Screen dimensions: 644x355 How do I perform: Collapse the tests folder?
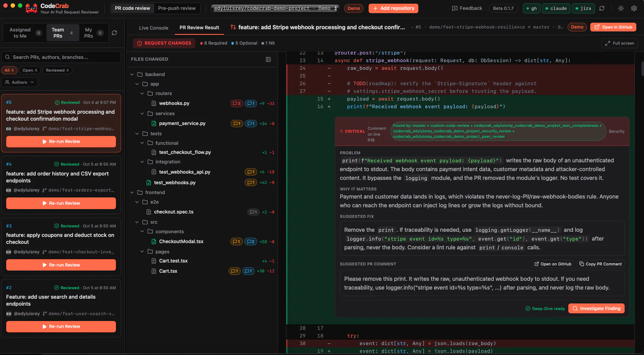(137, 134)
